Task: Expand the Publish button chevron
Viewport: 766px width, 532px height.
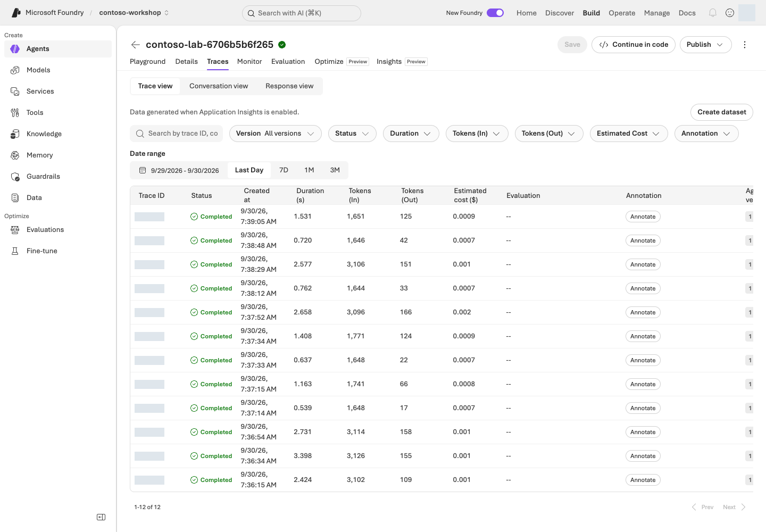Action: [720, 45]
